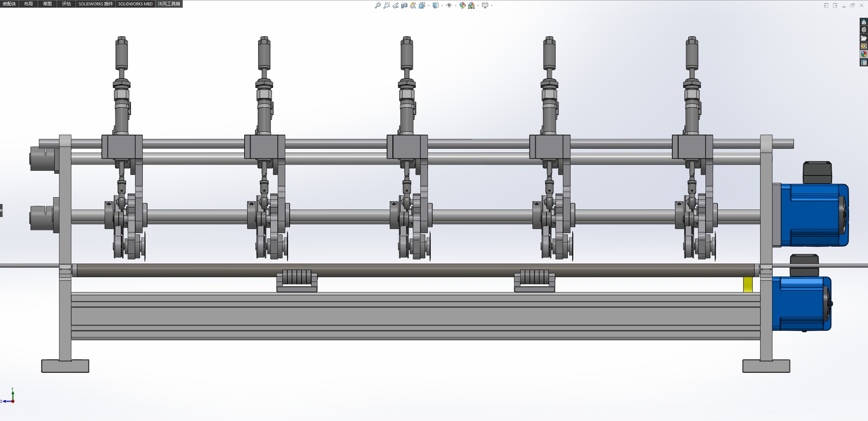868x421 pixels.
Task: Switch to the 装配体 tab
Action: [9, 4]
